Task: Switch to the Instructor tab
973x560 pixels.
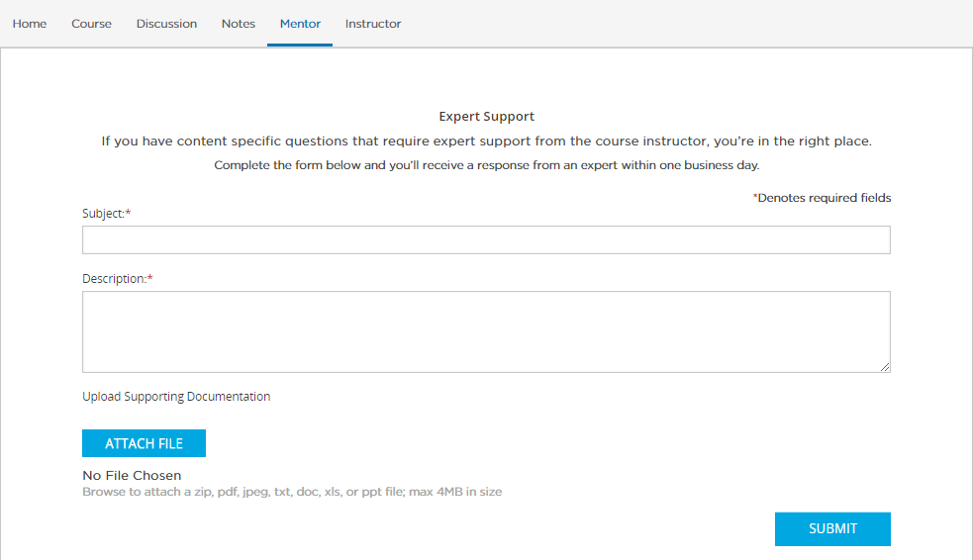Action: pyautogui.click(x=373, y=24)
